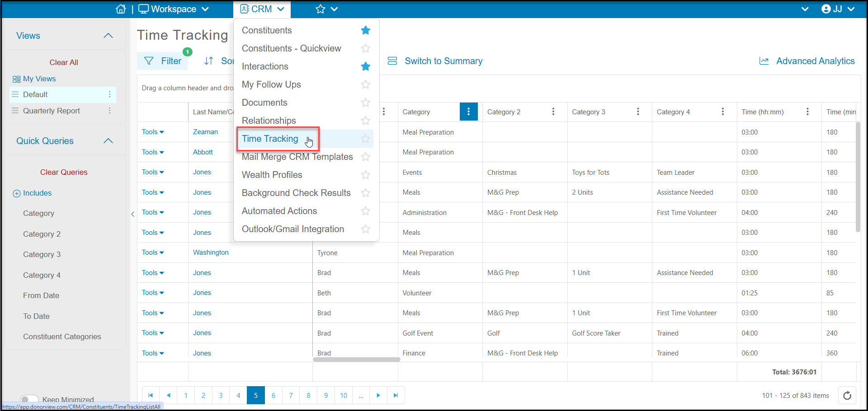Open Default view options dots
Viewport: 868px width, 411px height.
(x=109, y=94)
